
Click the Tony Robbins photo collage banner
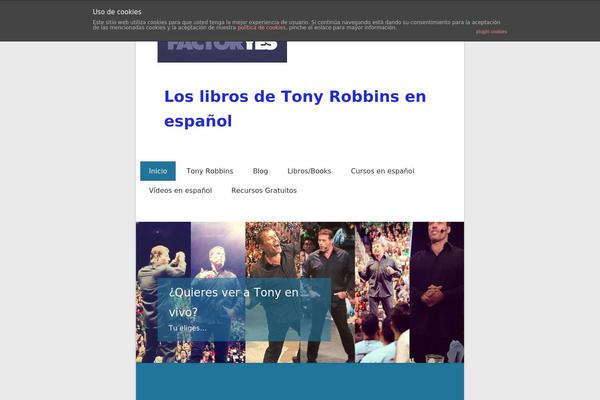pyautogui.click(x=300, y=292)
